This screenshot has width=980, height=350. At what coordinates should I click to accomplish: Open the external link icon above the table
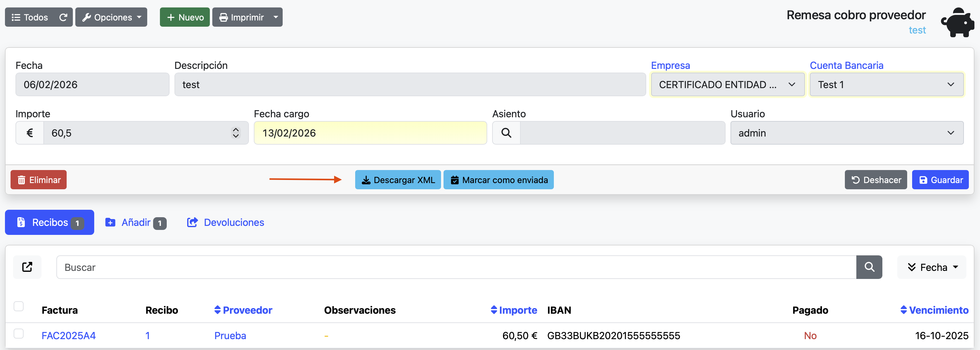point(27,267)
